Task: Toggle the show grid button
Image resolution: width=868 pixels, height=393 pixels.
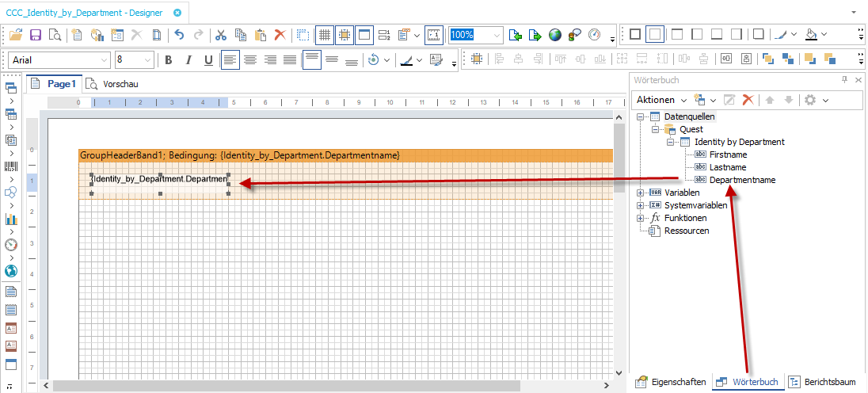Action: 325,35
